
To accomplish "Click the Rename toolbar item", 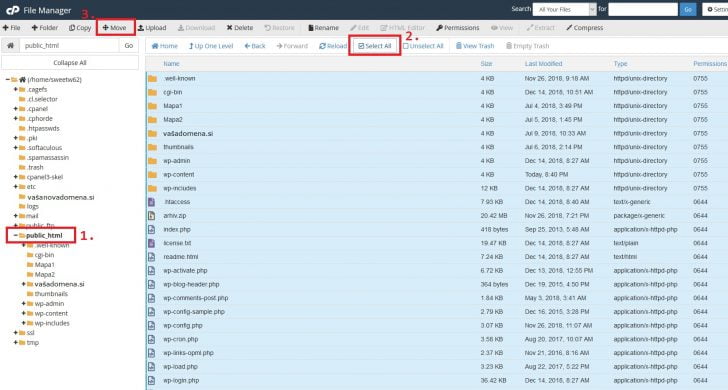I will pos(323,28).
